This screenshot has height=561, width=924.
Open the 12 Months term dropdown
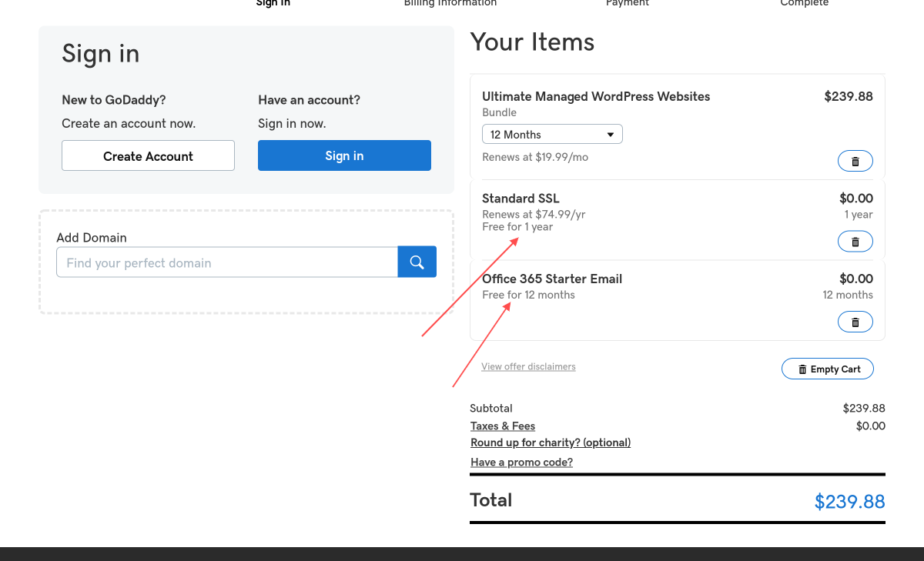click(x=552, y=134)
